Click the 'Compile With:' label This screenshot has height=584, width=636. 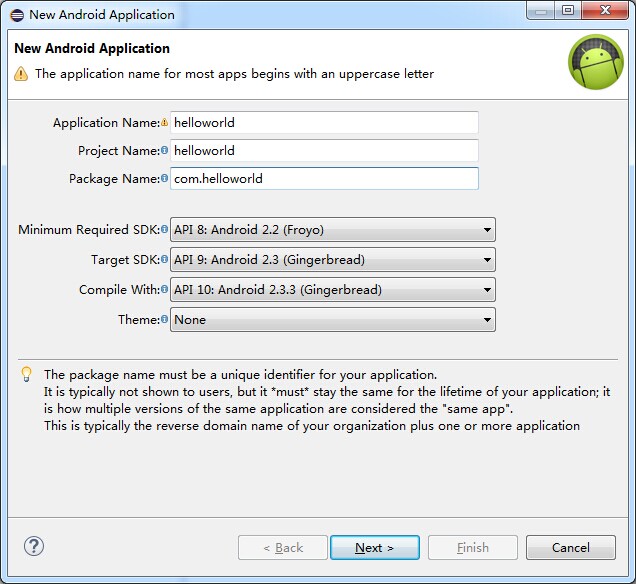(x=120, y=290)
